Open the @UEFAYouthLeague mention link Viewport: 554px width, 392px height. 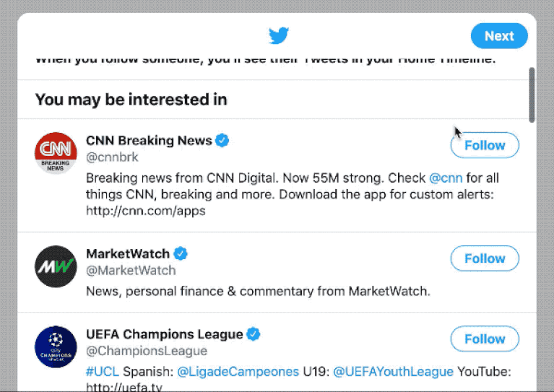393,371
